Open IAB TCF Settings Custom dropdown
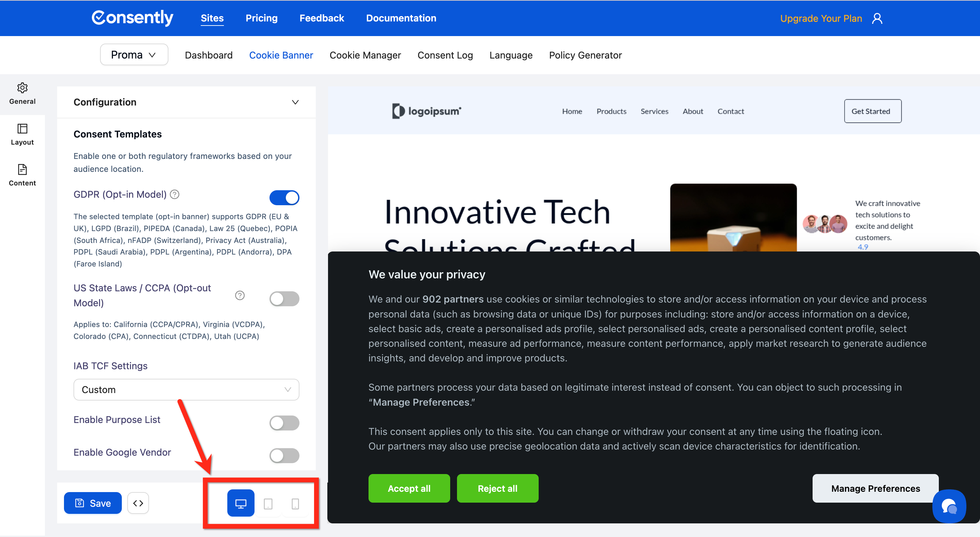The width and height of the screenshot is (980, 537). [186, 389]
